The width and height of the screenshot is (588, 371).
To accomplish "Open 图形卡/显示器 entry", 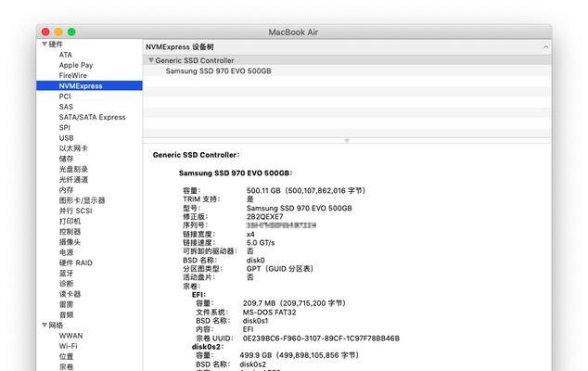I will [83, 200].
